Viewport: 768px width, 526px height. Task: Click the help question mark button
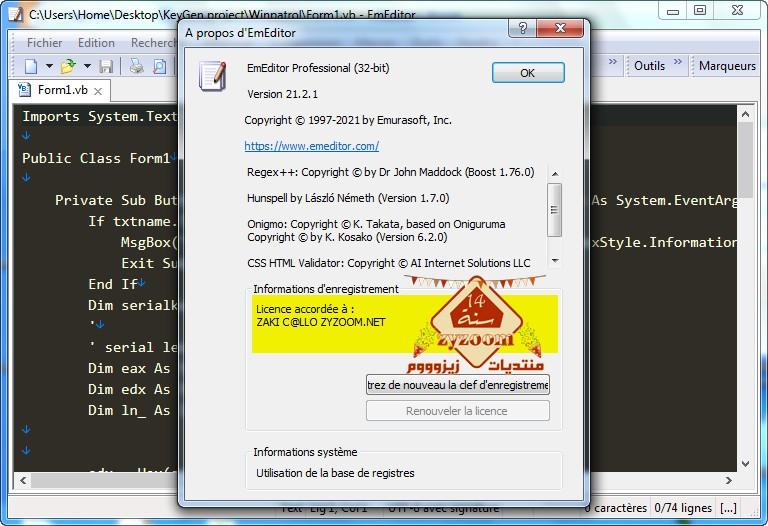coord(523,28)
